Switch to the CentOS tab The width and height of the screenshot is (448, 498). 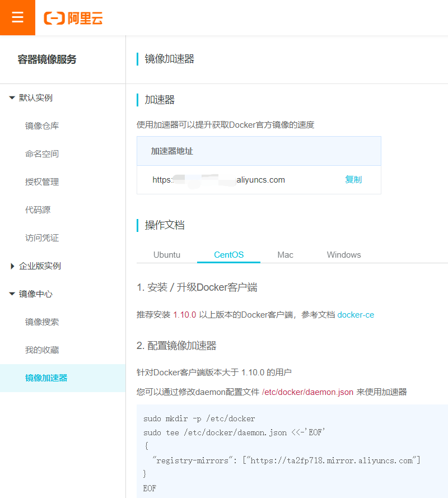point(228,255)
